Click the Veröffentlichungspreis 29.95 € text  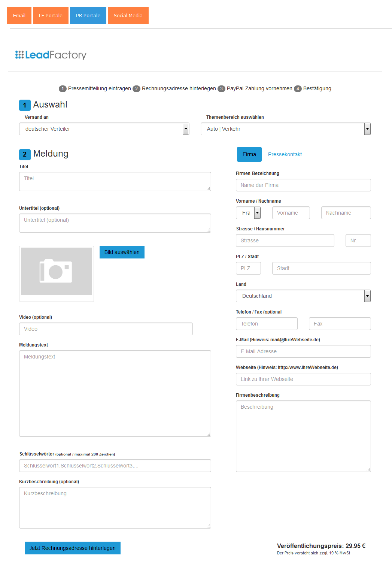[x=321, y=546]
